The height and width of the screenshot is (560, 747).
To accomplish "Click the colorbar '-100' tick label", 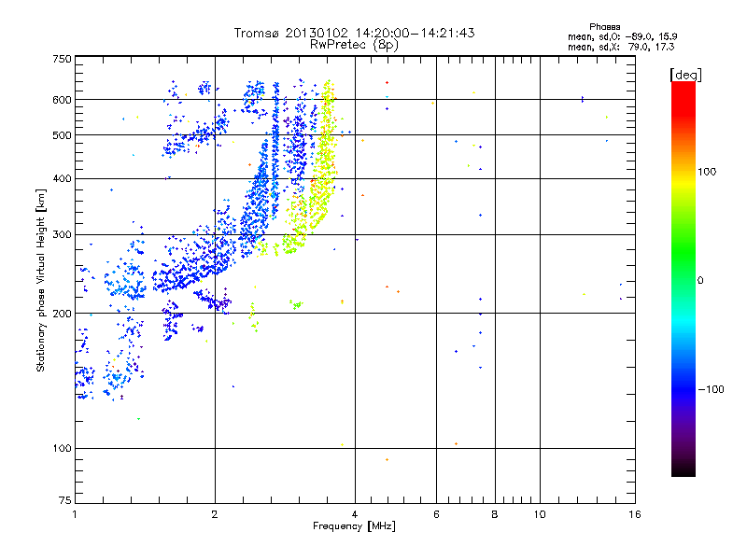I will [x=711, y=389].
